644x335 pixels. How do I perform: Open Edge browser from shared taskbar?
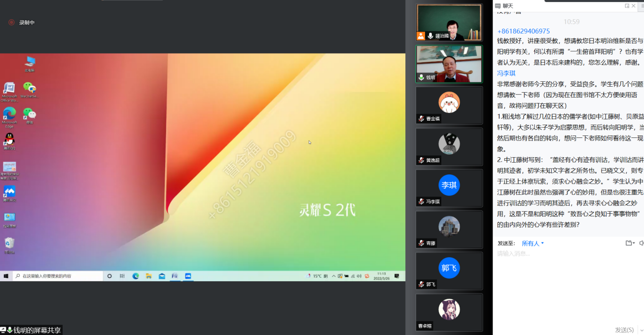pos(136,276)
